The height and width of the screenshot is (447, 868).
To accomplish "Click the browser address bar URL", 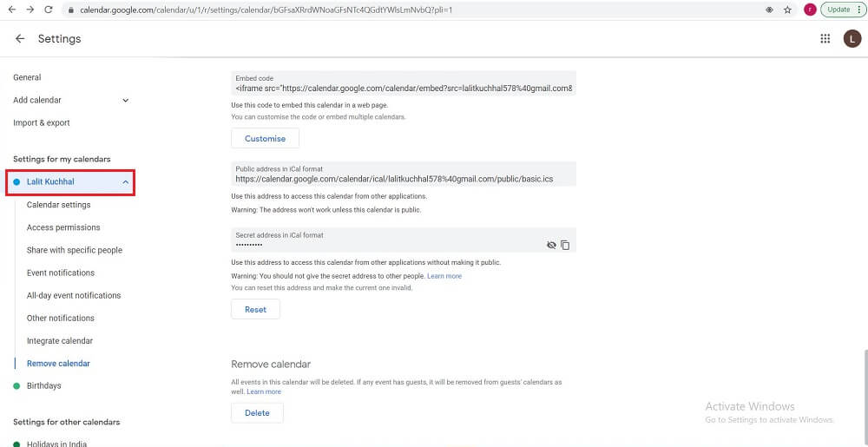I will tap(266, 10).
